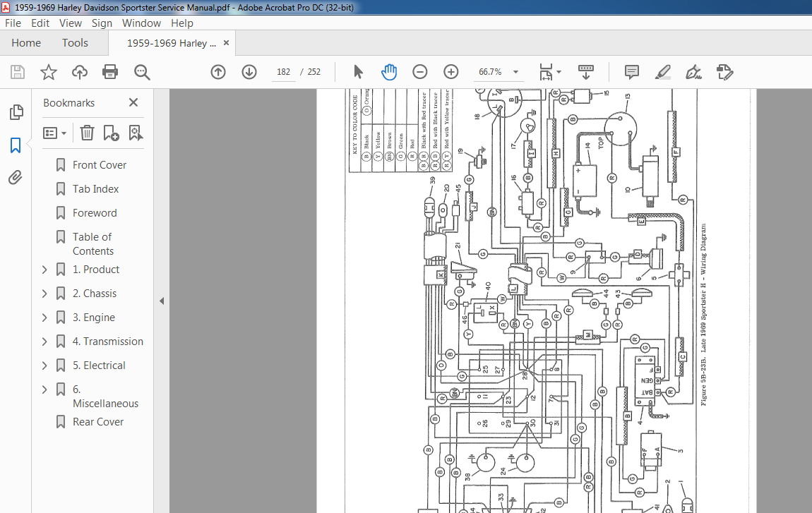Click the cloud upload icon
The height and width of the screenshot is (513, 812).
(x=79, y=72)
